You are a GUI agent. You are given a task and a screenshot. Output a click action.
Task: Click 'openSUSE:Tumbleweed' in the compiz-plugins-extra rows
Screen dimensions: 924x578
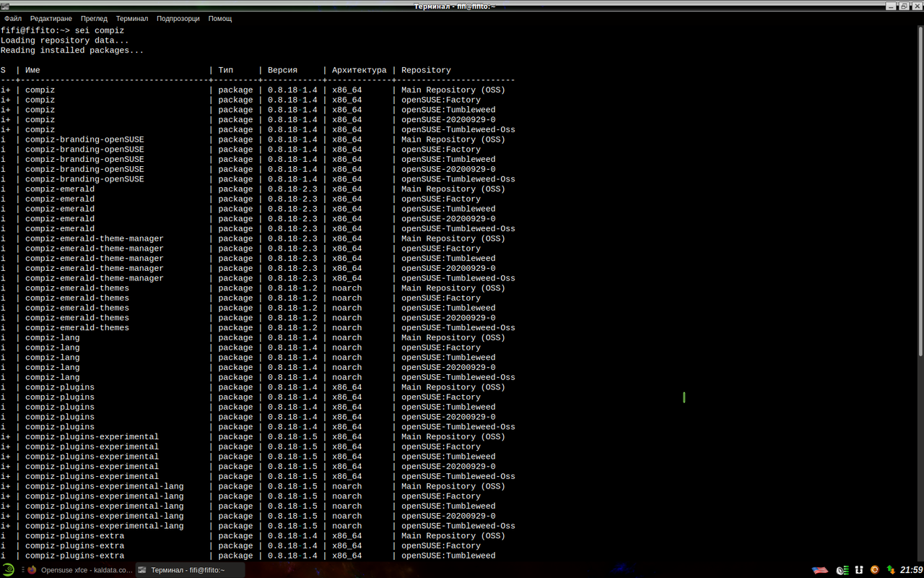click(448, 556)
